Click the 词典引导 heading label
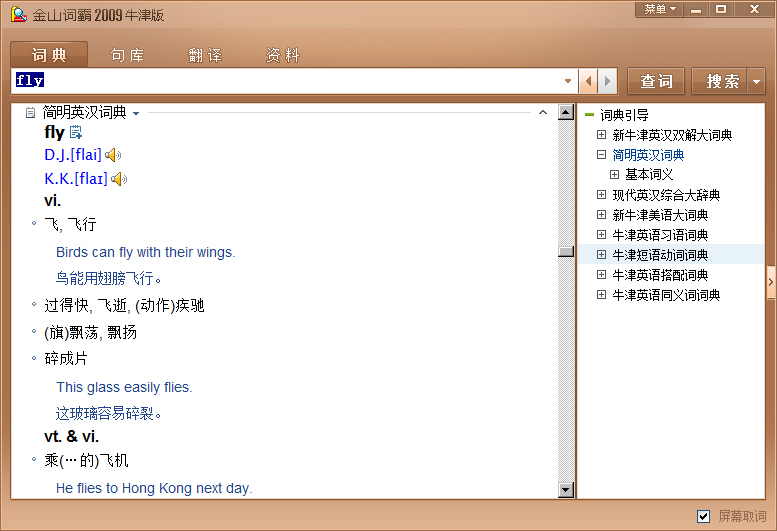This screenshot has width=777, height=531. click(624, 115)
